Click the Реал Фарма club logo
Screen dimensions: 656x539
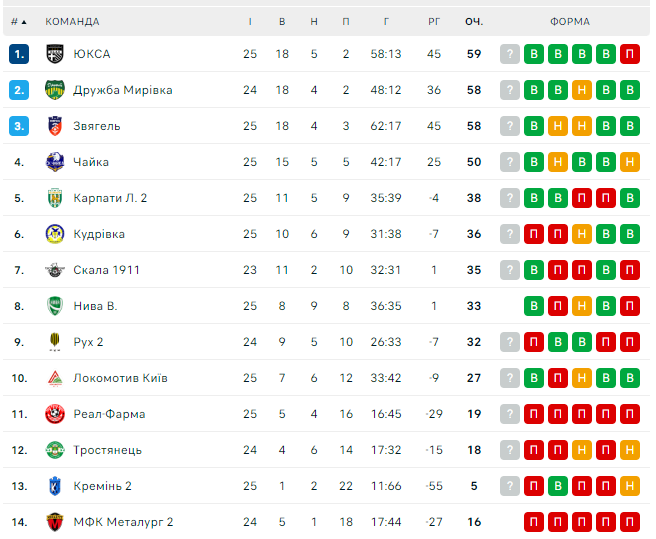pyautogui.click(x=54, y=414)
